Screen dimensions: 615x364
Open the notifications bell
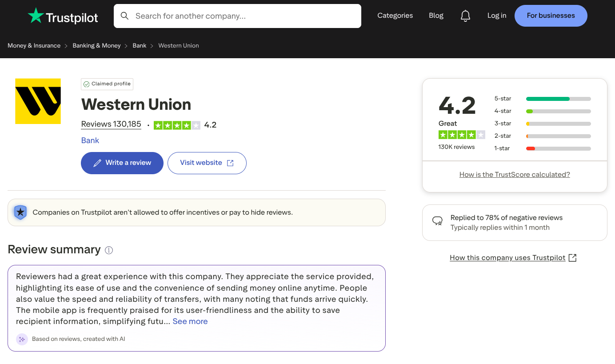coord(465,16)
